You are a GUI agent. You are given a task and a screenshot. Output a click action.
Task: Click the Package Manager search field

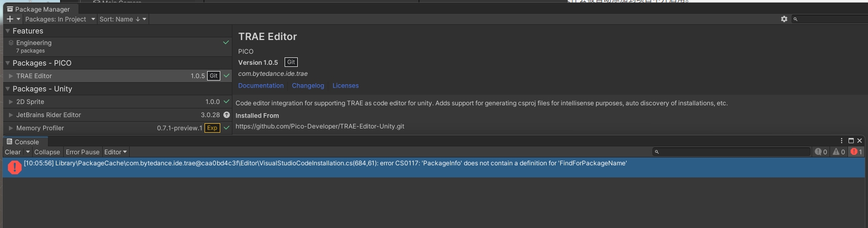coord(829,19)
